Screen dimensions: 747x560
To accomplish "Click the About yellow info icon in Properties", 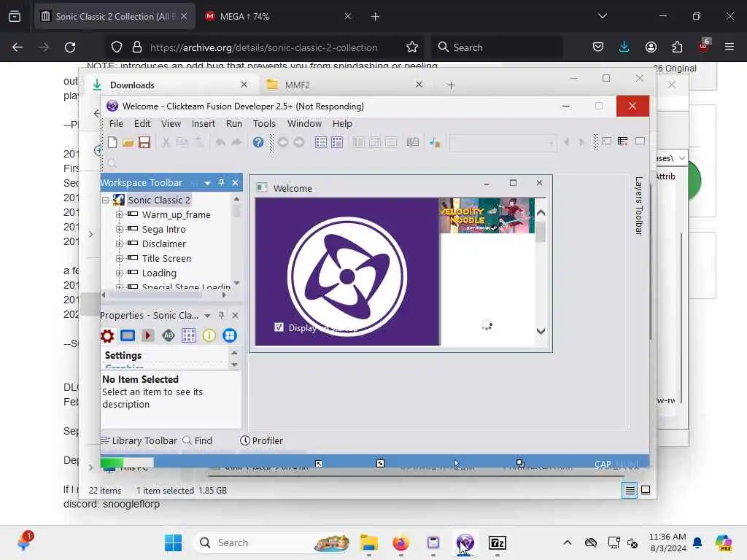I will tap(209, 335).
